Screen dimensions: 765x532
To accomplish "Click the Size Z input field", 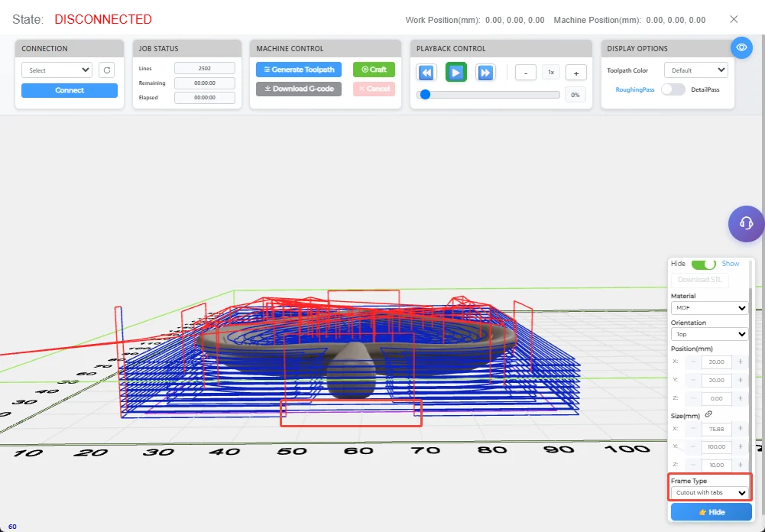I will [717, 465].
